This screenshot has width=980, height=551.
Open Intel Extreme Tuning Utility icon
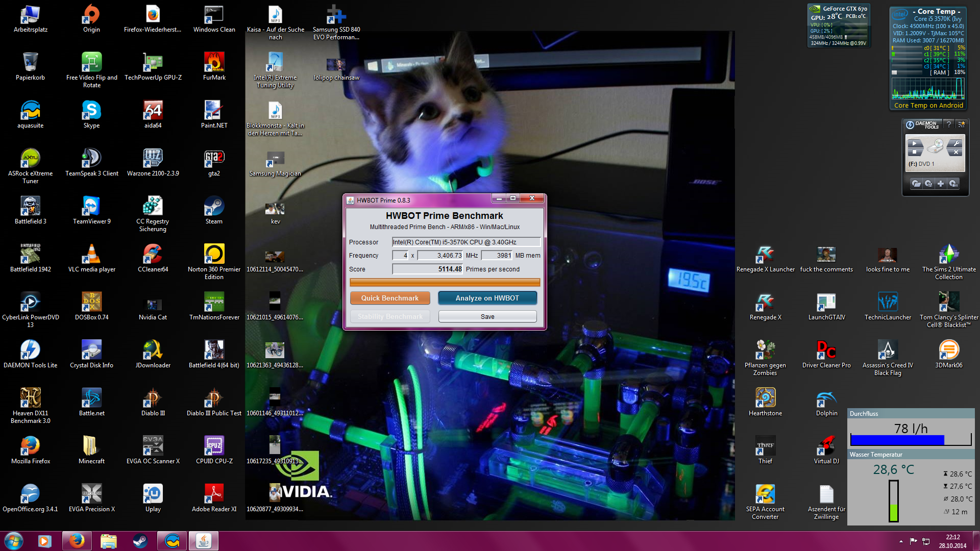click(275, 71)
